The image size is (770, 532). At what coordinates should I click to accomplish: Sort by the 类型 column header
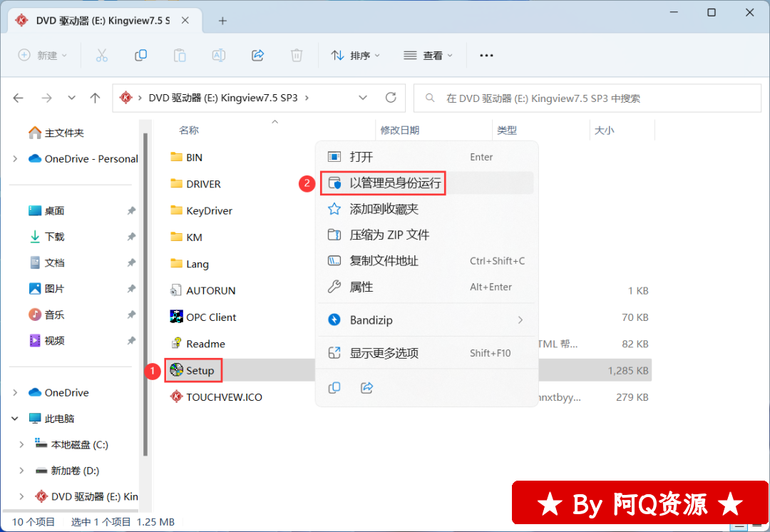[507, 131]
